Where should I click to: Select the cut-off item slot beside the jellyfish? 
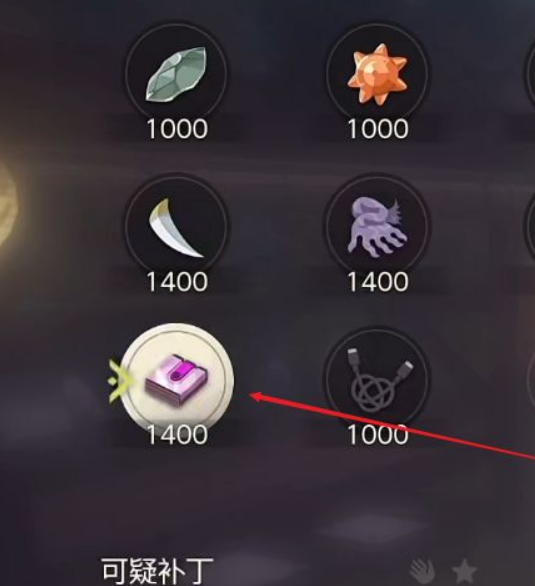point(530,227)
